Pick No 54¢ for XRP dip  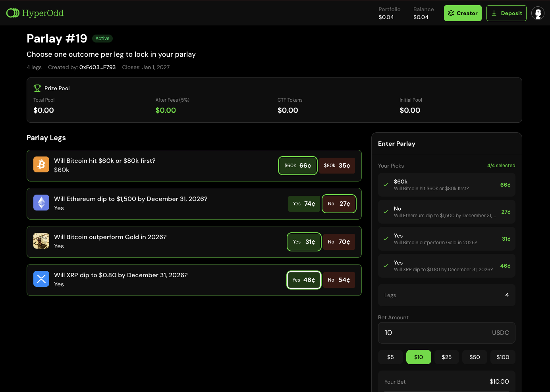tap(339, 280)
